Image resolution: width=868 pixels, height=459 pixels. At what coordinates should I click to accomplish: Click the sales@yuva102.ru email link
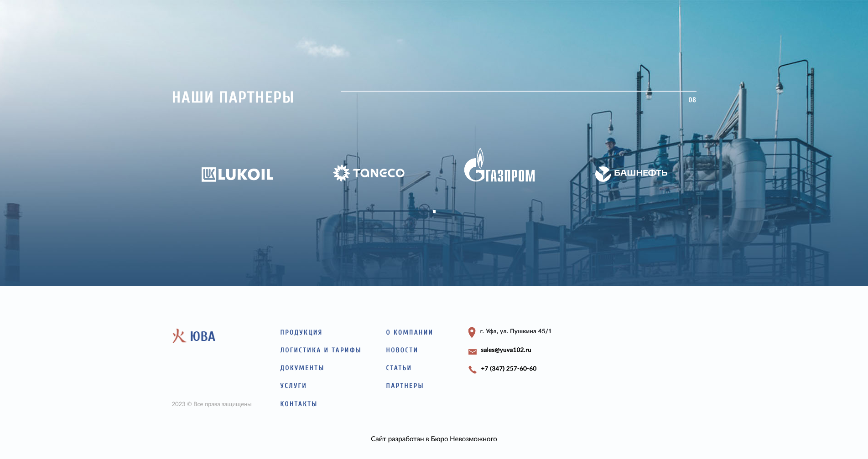506,350
